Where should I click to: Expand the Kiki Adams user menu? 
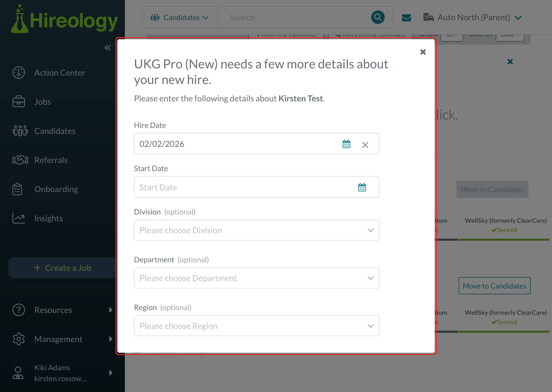pyautogui.click(x=62, y=373)
